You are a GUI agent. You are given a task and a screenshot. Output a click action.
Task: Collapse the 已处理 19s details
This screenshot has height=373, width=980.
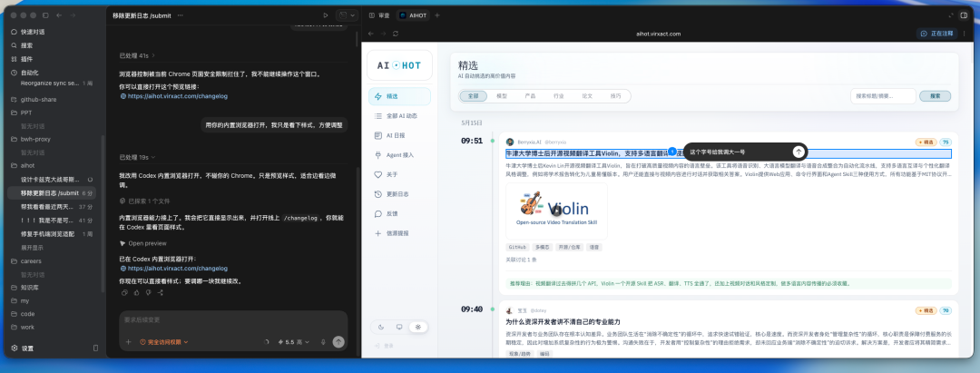coord(137,157)
